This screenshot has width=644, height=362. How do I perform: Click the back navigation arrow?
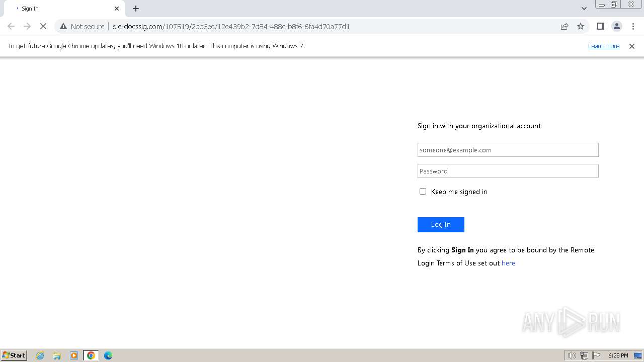11,26
